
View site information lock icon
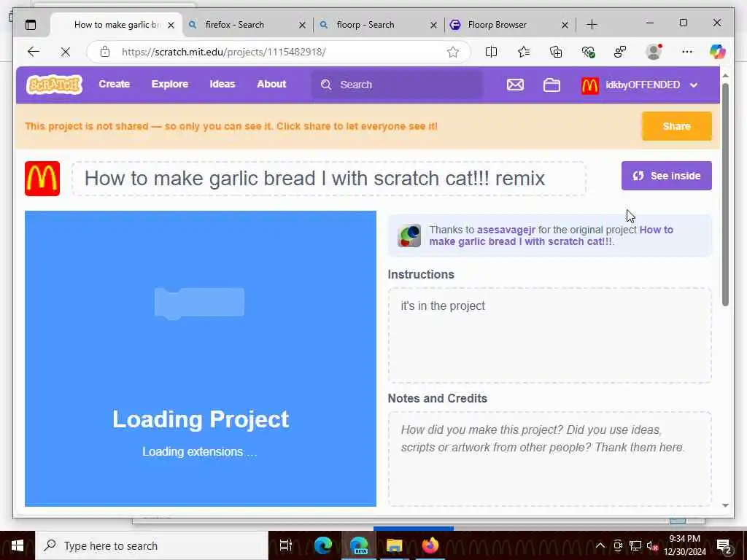(105, 52)
